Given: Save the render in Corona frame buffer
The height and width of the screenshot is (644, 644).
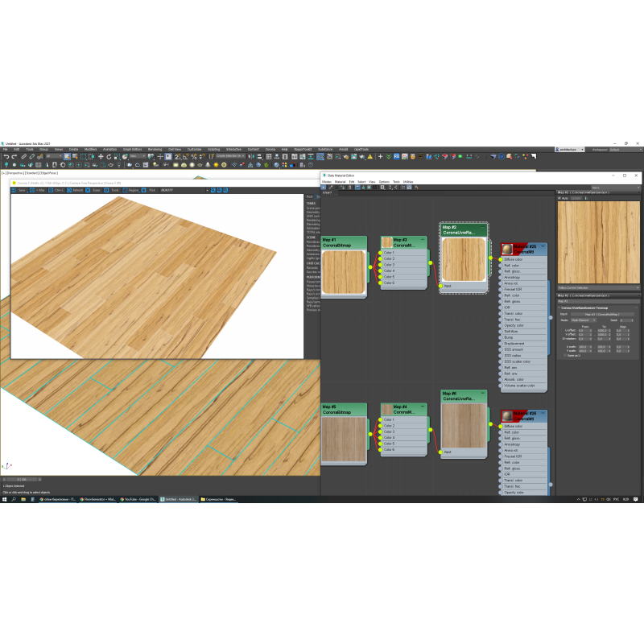Looking at the screenshot, I should click(x=21, y=190).
